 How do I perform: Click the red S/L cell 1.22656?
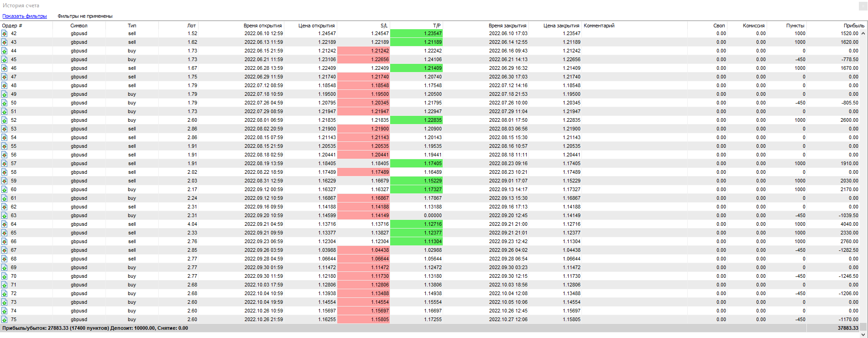pyautogui.click(x=363, y=59)
